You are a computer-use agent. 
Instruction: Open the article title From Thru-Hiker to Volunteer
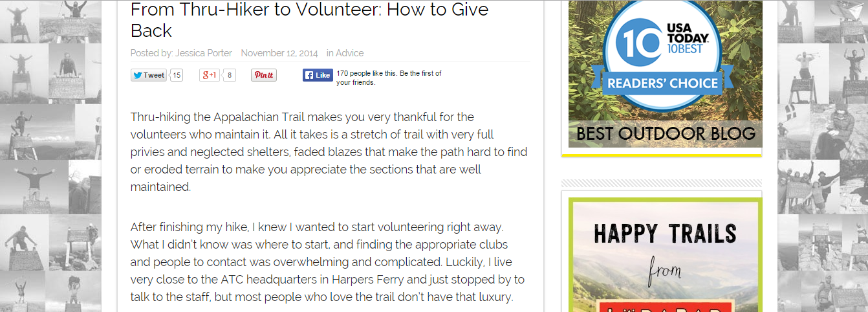pos(309,19)
